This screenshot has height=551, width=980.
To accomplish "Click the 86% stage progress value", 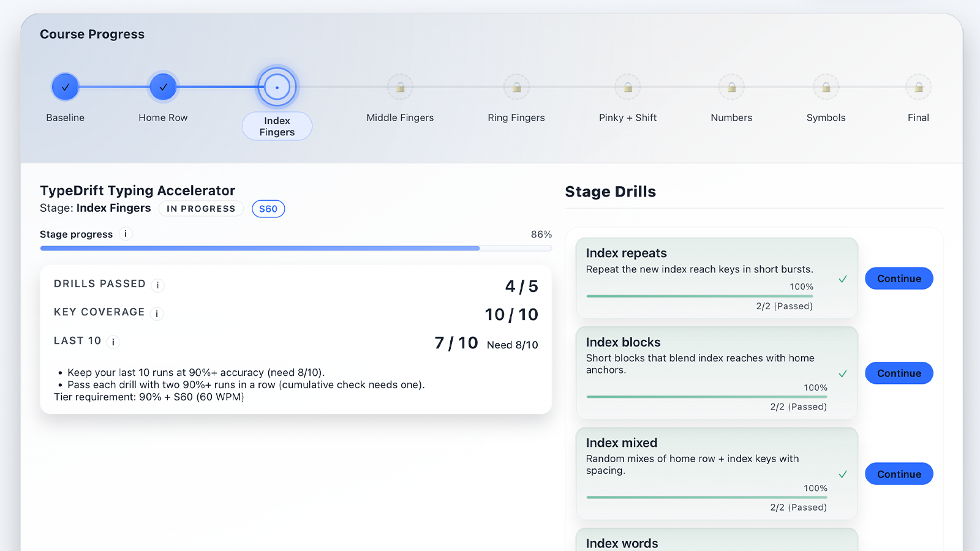I will pyautogui.click(x=541, y=234).
